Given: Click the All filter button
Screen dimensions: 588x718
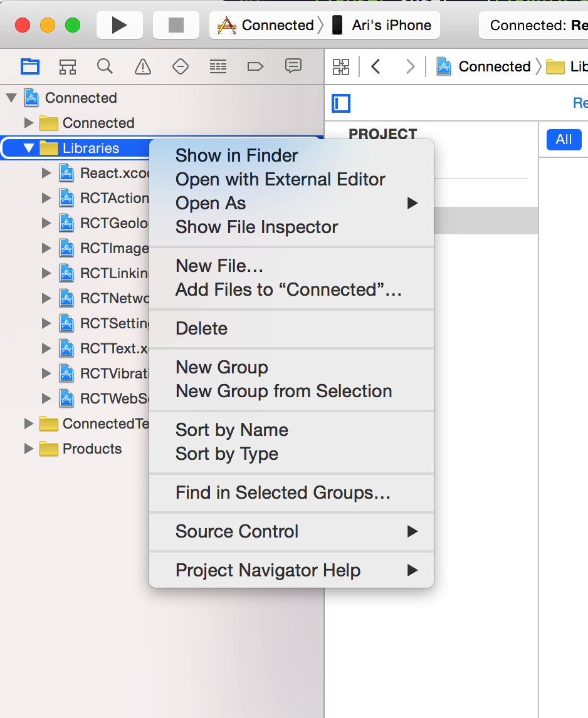Looking at the screenshot, I should click(564, 139).
